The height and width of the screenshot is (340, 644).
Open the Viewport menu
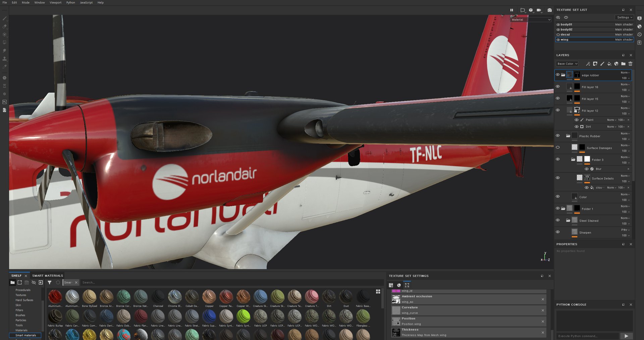(55, 3)
